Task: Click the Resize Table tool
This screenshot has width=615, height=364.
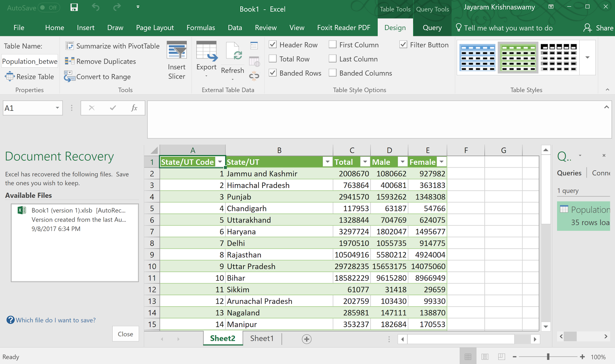Action: tap(30, 76)
